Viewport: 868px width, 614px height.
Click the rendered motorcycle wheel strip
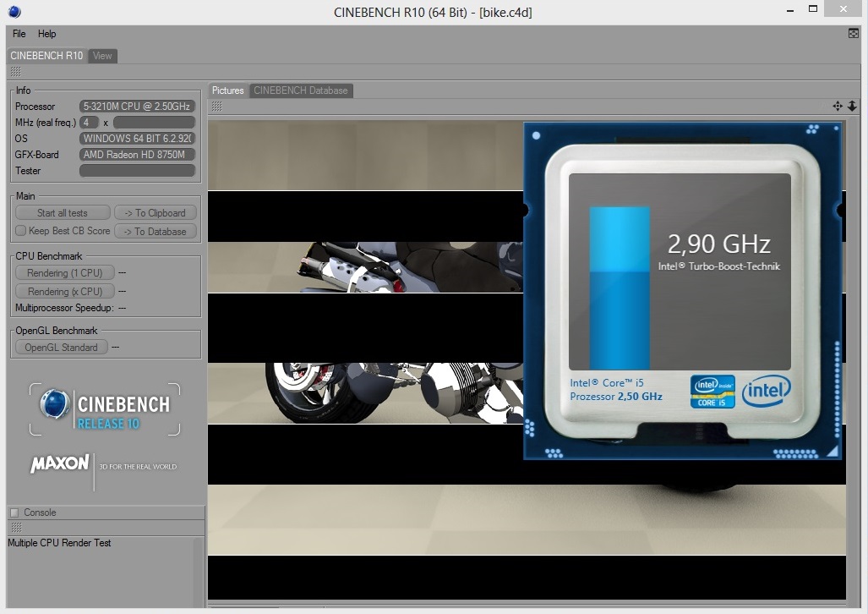coord(365,393)
